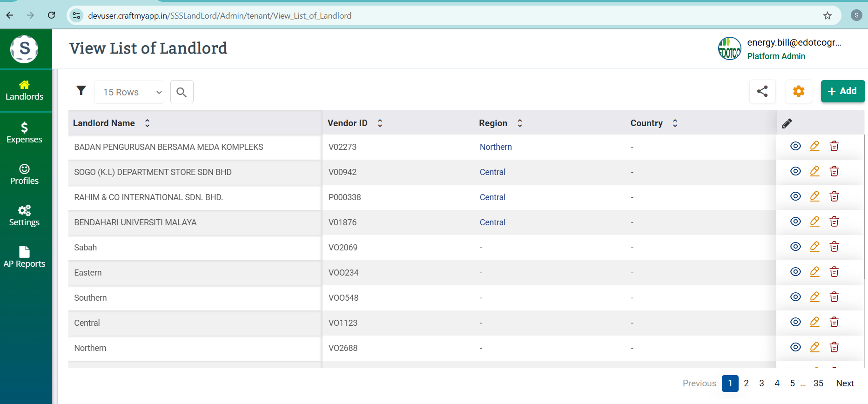View details of landlord with vendor VO1123

[796, 322]
